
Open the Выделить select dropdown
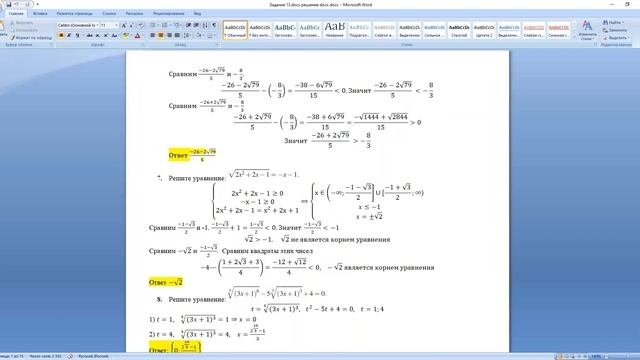(x=616, y=38)
